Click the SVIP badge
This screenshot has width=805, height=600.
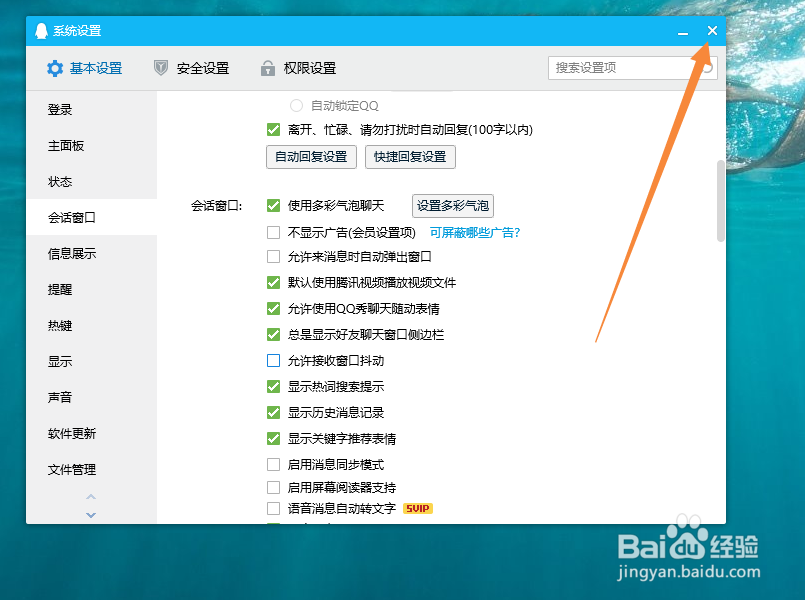pos(418,509)
